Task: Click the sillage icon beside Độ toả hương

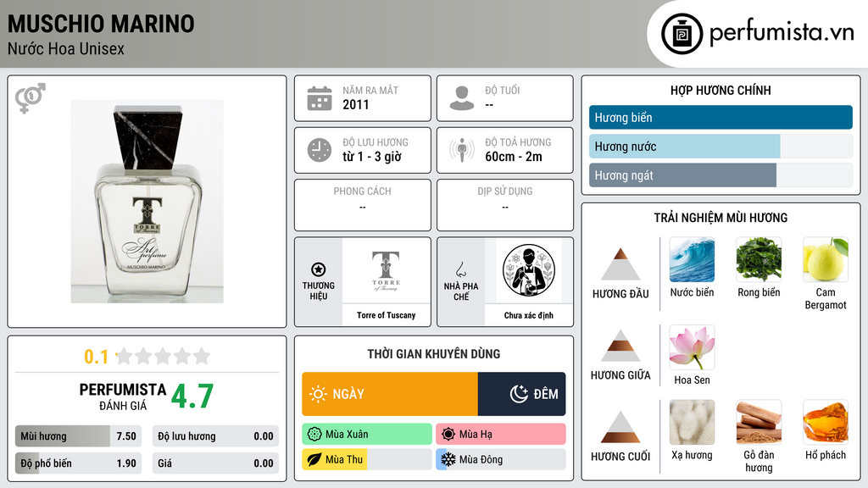Action: coord(462,150)
